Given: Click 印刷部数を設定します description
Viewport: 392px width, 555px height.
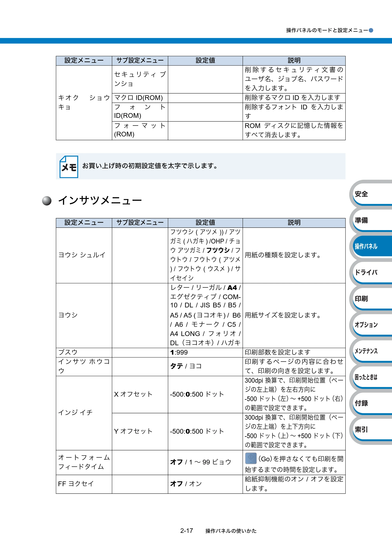Looking at the screenshot, I should 278,352.
